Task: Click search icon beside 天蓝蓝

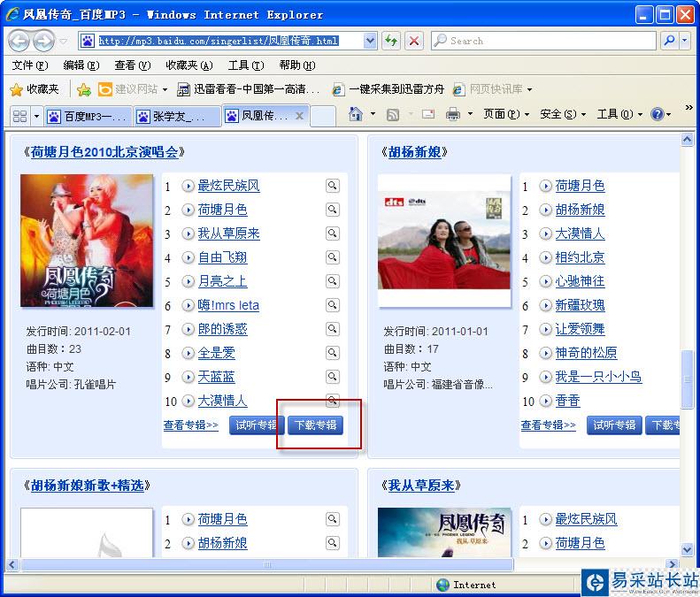Action: pos(332,377)
